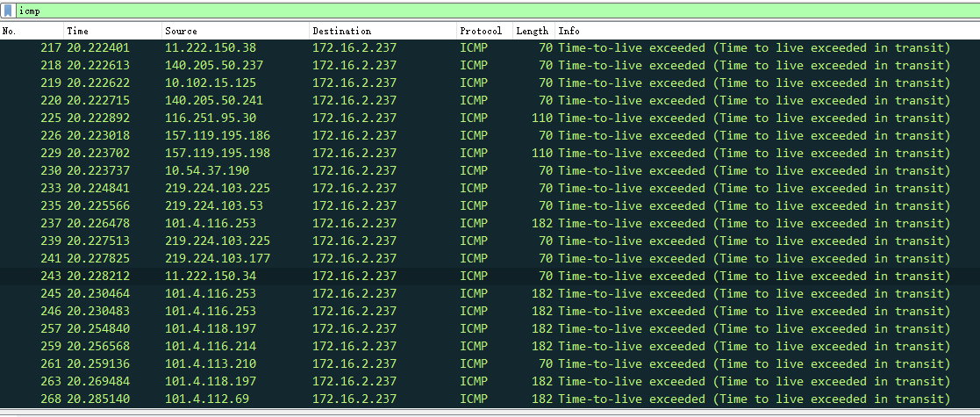
Task: Click the display filter bookmark icon
Action: [8, 11]
